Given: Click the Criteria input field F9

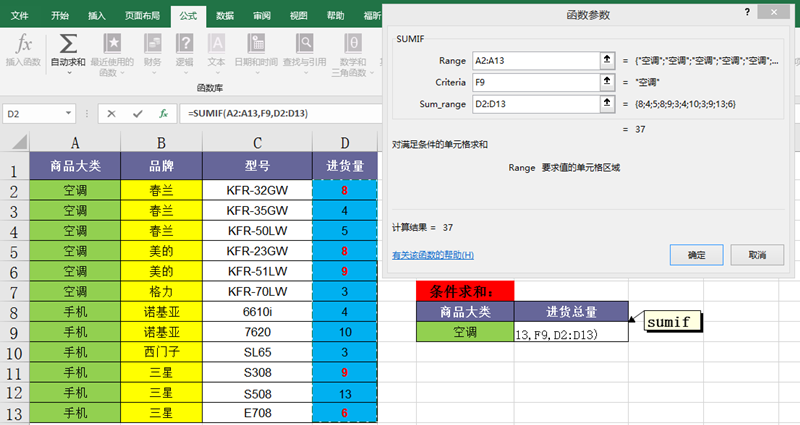Looking at the screenshot, I should pos(536,82).
